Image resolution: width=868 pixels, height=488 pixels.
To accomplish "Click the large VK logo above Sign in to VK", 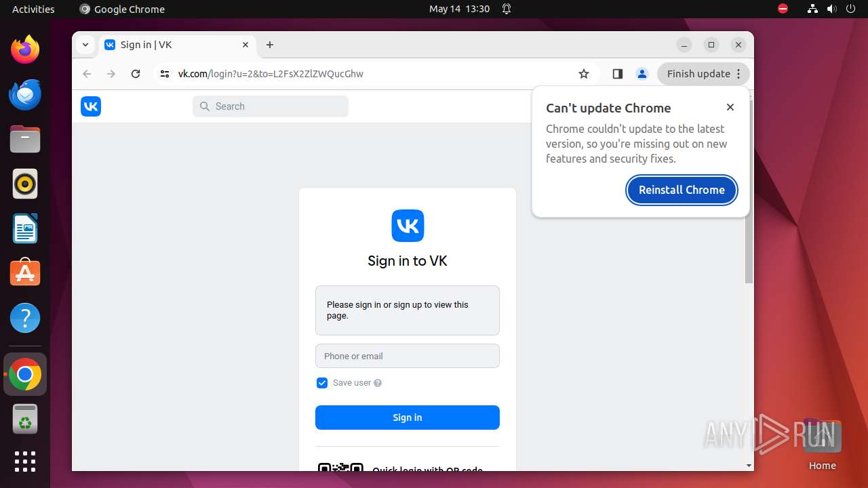I will (x=408, y=226).
